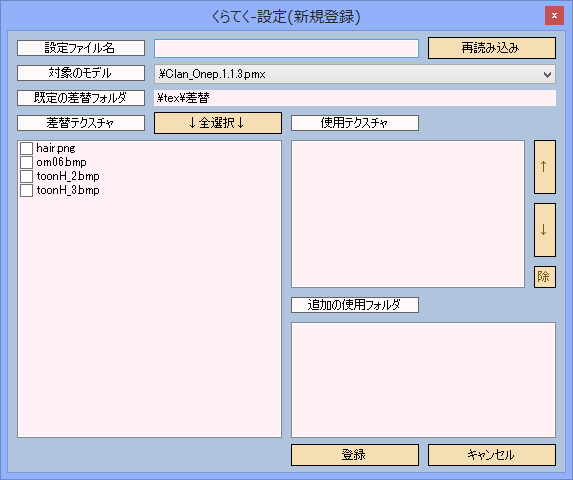The image size is (573, 480).
Task: Close the くらてく settings dialog
Action: [x=554, y=16]
